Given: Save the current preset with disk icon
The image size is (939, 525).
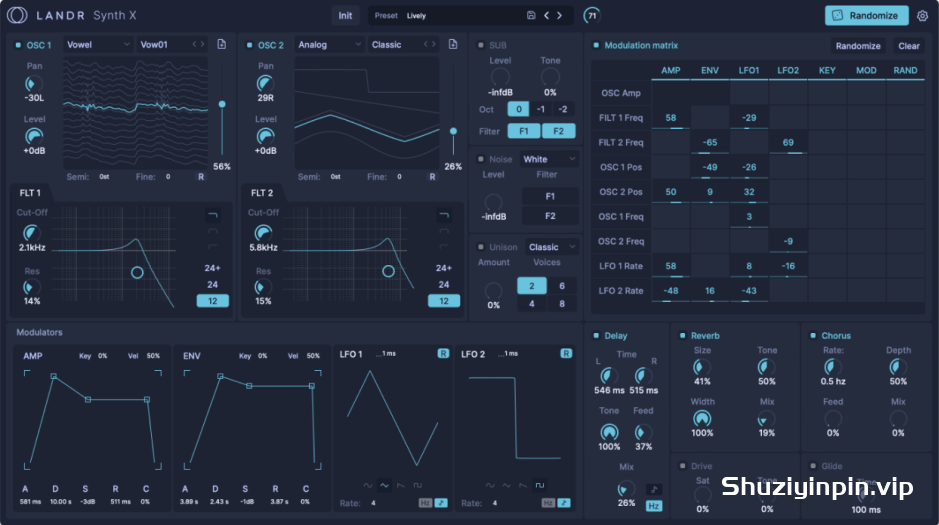Looking at the screenshot, I should 531,16.
